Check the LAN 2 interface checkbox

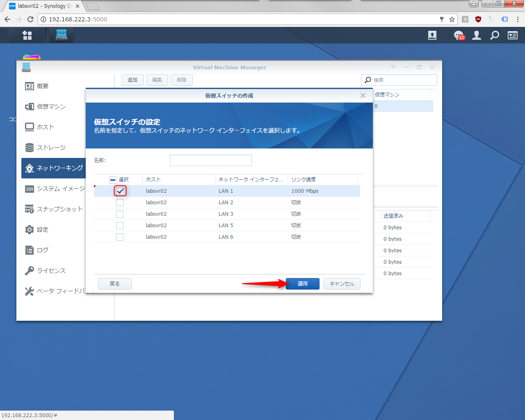tap(120, 203)
